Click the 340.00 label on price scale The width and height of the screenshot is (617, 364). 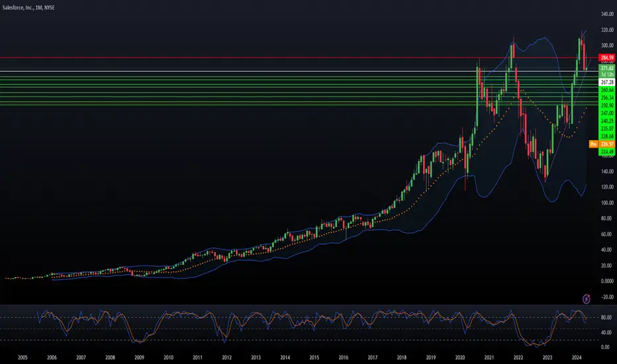(x=607, y=14)
